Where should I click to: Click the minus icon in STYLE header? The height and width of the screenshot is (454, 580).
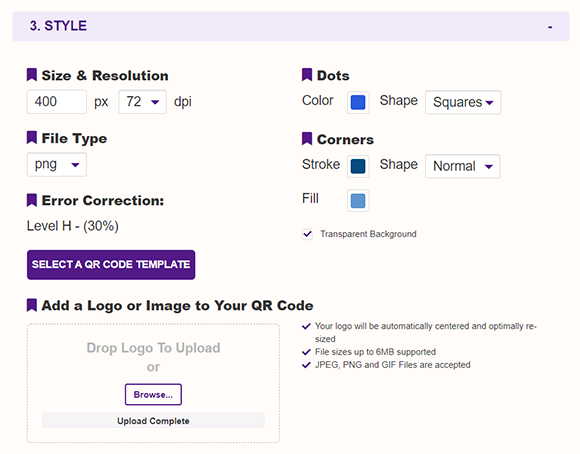point(550,27)
